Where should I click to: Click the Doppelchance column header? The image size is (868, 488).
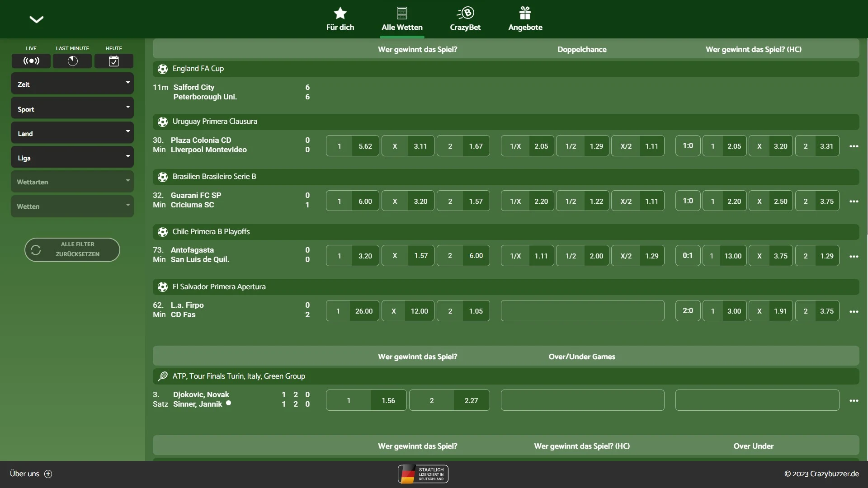(582, 49)
